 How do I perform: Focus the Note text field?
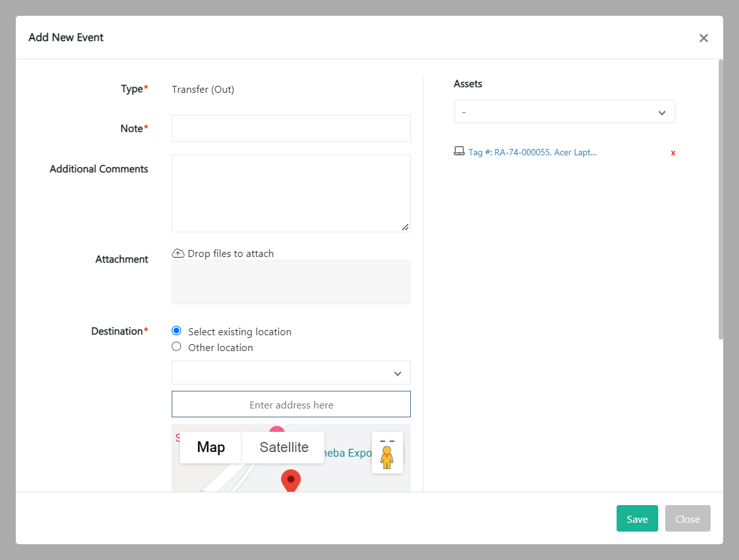click(291, 128)
